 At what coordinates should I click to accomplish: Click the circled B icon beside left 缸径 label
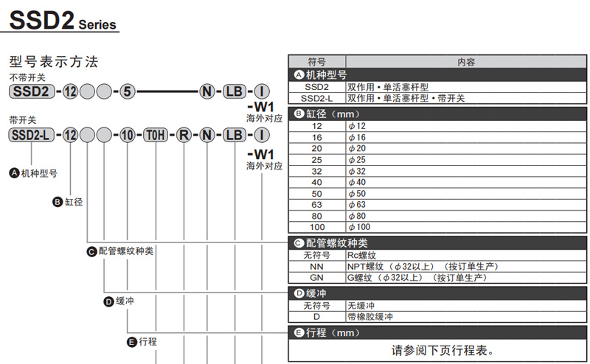58,201
